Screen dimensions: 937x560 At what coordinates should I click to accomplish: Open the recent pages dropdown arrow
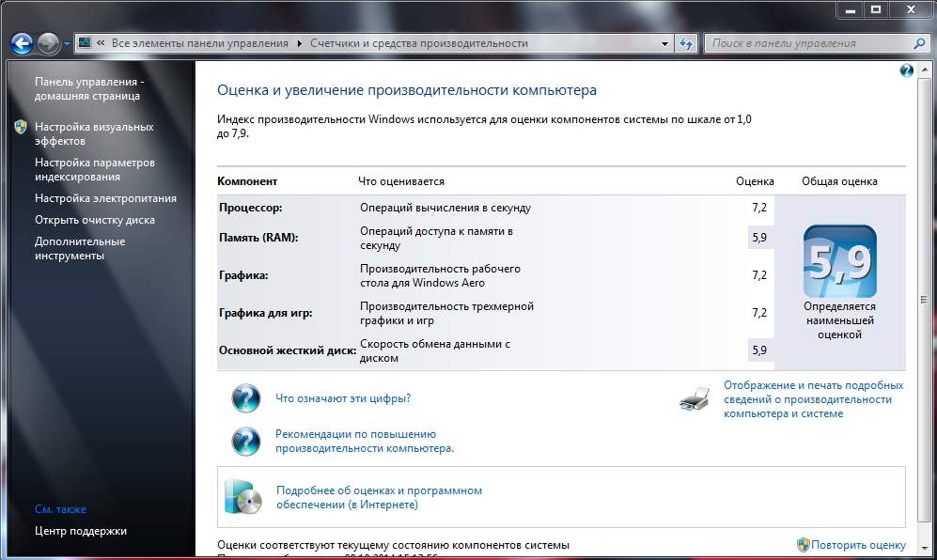[68, 44]
